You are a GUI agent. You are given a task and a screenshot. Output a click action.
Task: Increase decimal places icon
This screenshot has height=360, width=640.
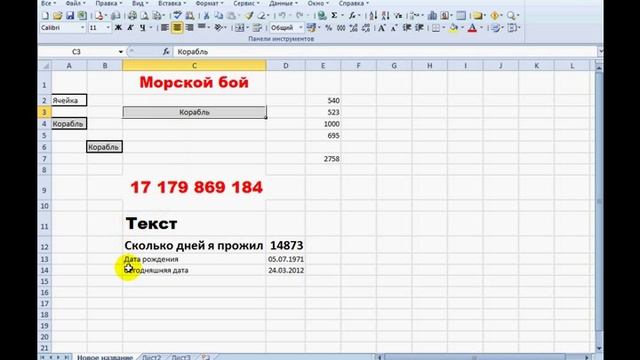[353, 28]
